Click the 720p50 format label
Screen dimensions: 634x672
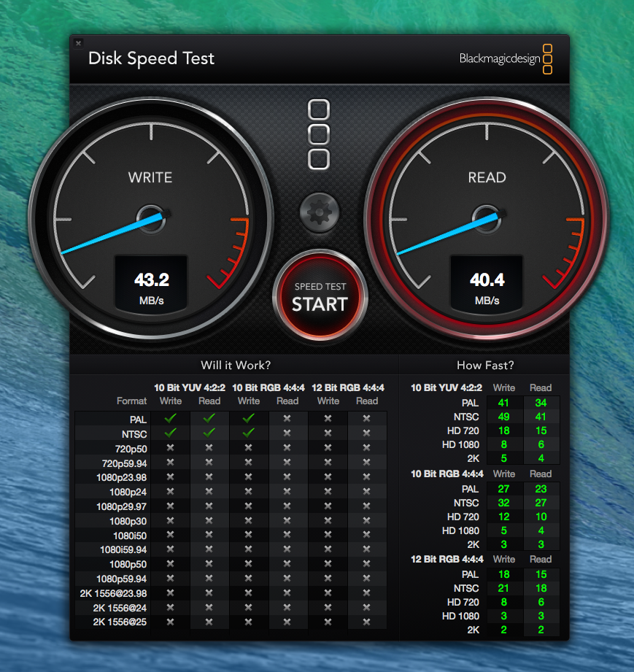pos(131,449)
